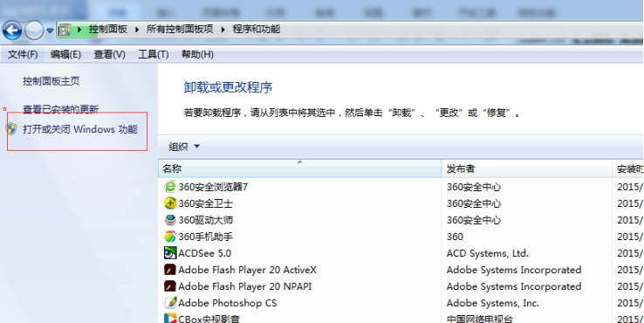644x323 pixels.
Task: Open 查看已安装的更新 link
Action: coord(61,109)
